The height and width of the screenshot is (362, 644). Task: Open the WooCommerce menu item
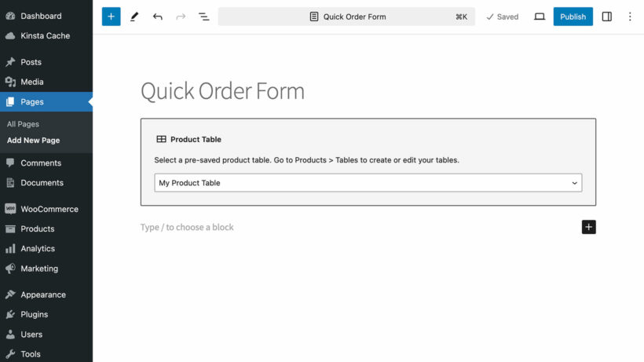pos(49,209)
